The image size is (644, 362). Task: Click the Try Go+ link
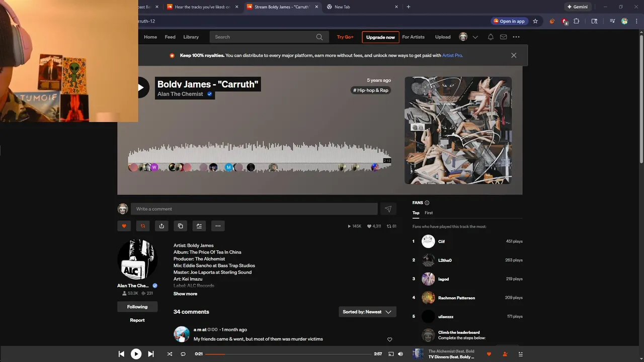pyautogui.click(x=345, y=37)
